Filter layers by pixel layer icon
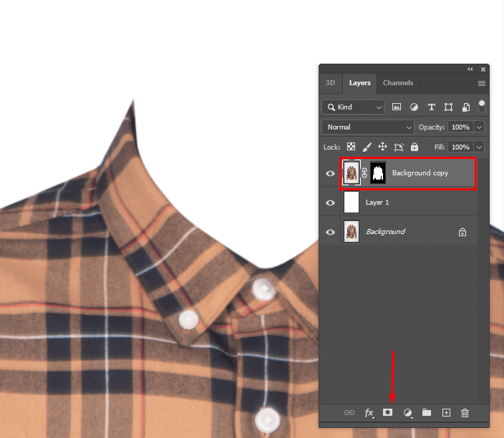The height and width of the screenshot is (438, 504). tap(397, 107)
